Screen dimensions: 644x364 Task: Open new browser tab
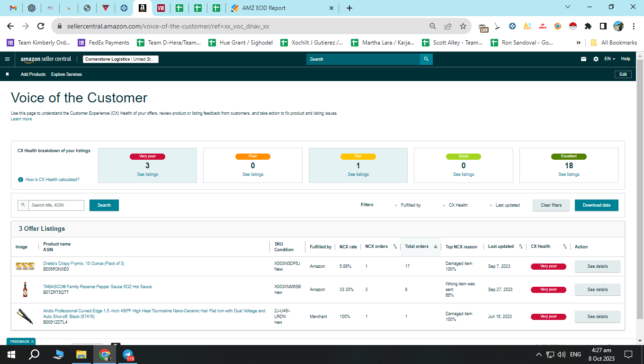pos(349,8)
